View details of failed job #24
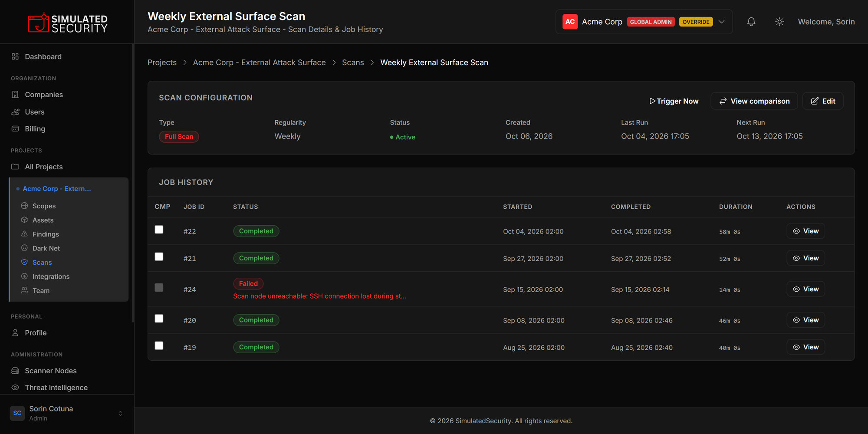 [x=806, y=289]
